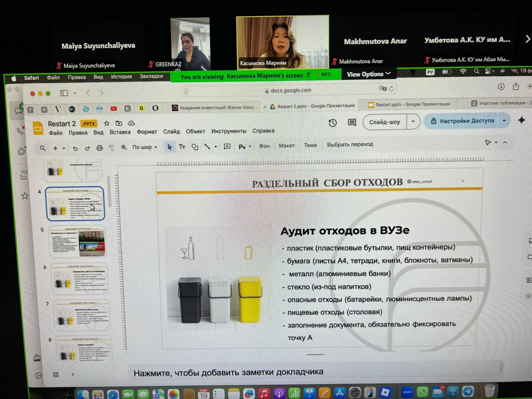Hide the menus with up chevron
This screenshot has height=399, width=532.
[x=505, y=143]
